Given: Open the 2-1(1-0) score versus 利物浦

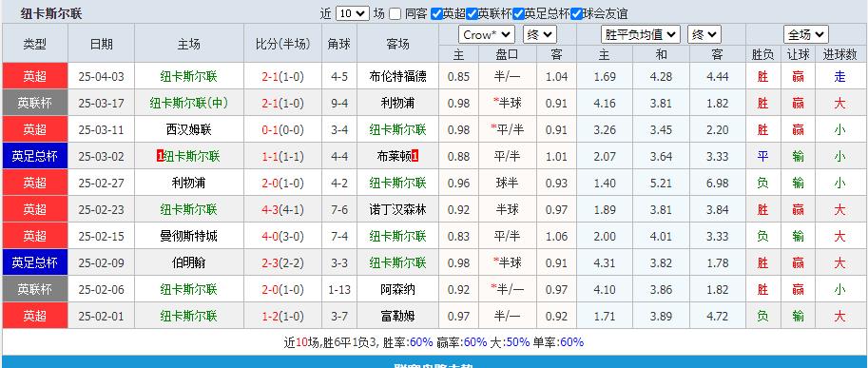Looking at the screenshot, I should (x=283, y=103).
